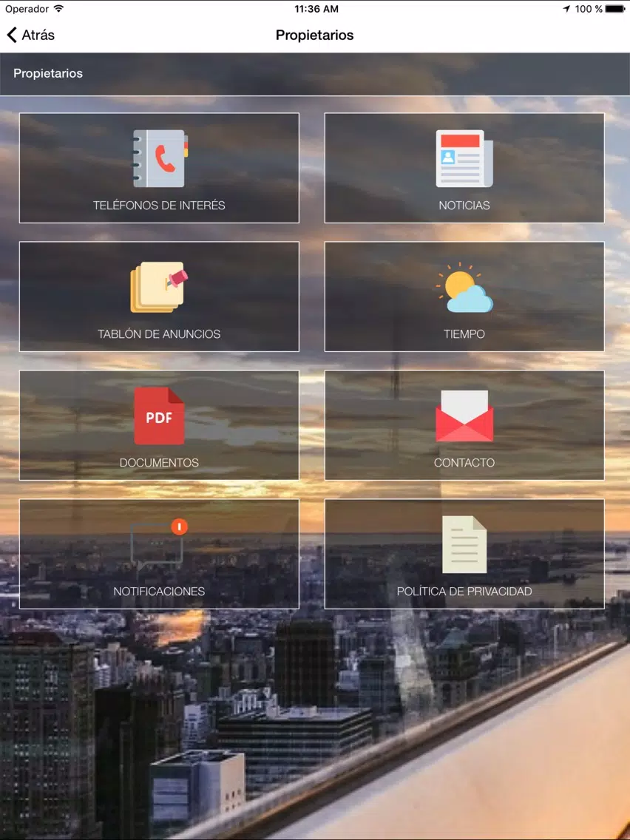The width and height of the screenshot is (630, 840).
Task: Tap the Wi-Fi status icon
Action: click(x=59, y=9)
